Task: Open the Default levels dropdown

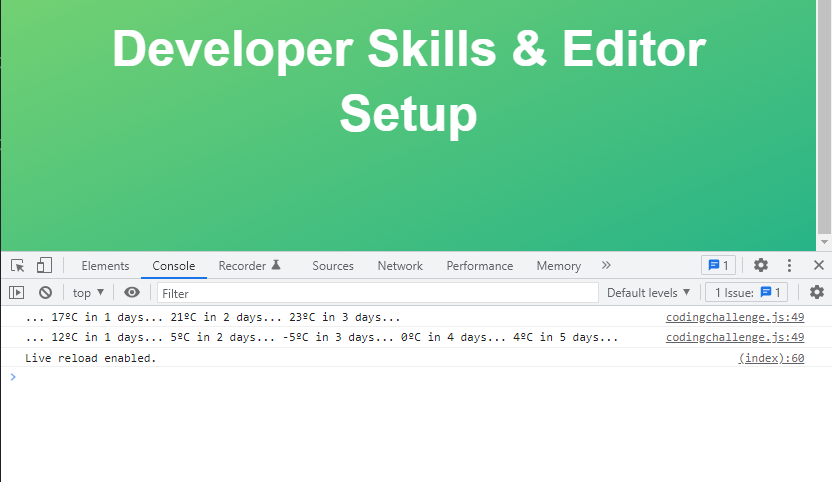Action: tap(648, 292)
